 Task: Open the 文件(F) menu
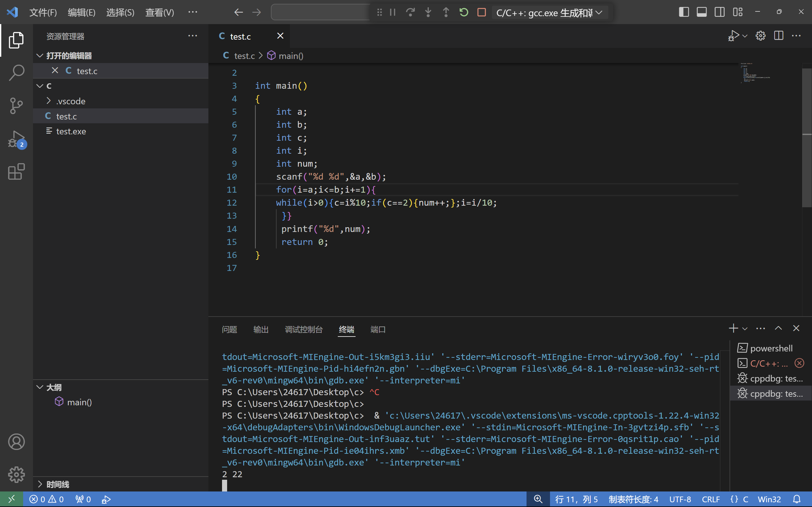(43, 12)
